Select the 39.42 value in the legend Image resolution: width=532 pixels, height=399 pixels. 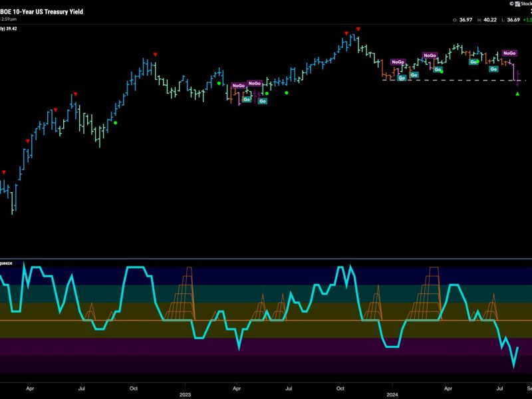click(11, 29)
